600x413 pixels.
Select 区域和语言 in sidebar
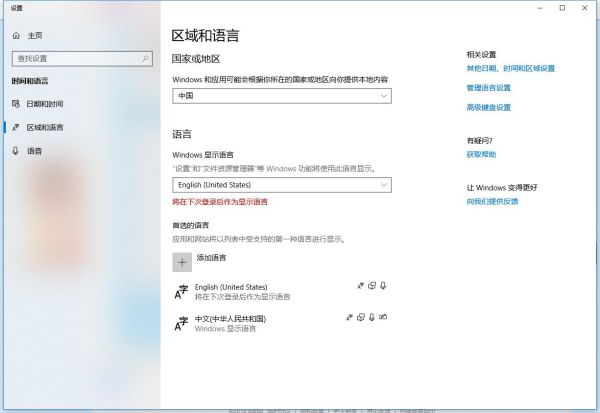pos(45,127)
